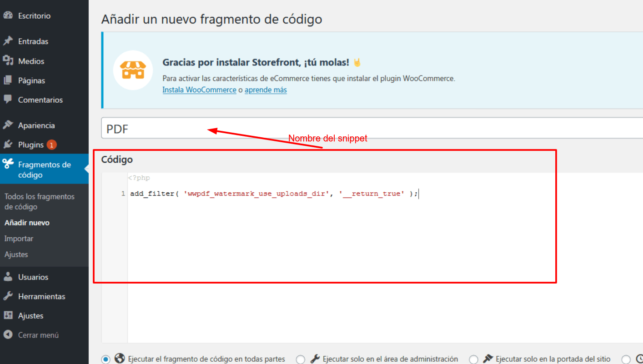Click the wrench icon for admin-only execution
643x364 pixels.
click(315, 359)
